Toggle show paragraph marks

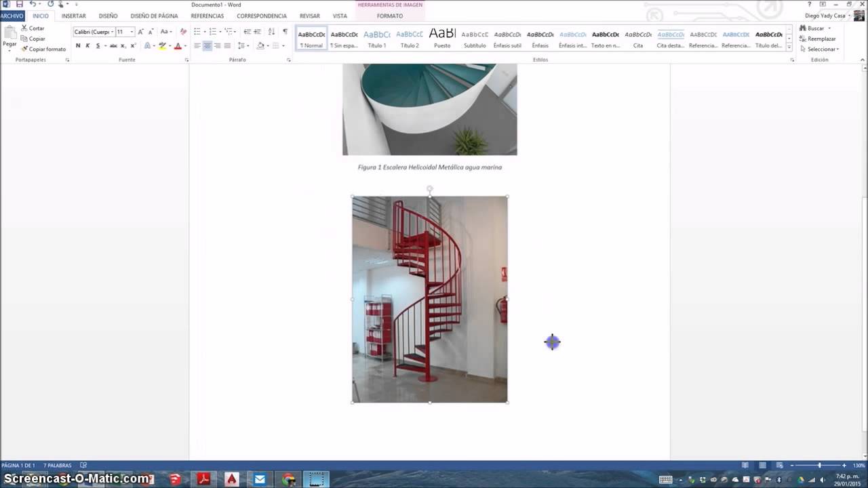tap(285, 32)
